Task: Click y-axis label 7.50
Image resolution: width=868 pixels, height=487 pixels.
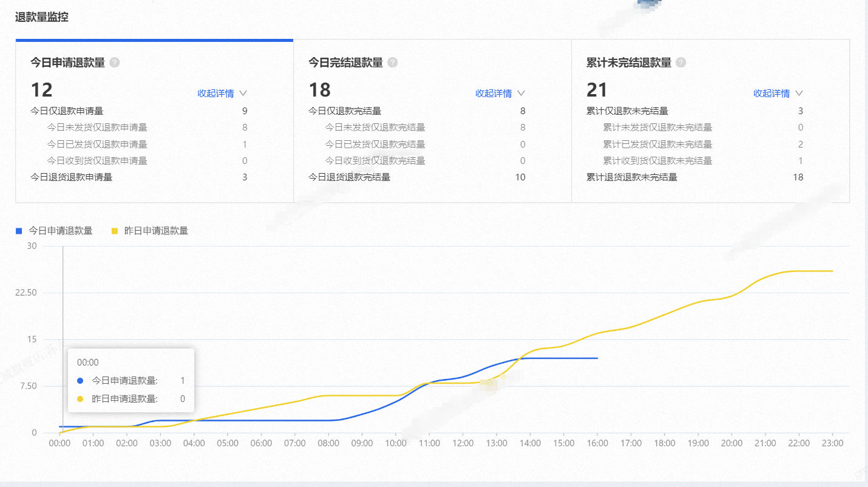Action: [x=29, y=386]
